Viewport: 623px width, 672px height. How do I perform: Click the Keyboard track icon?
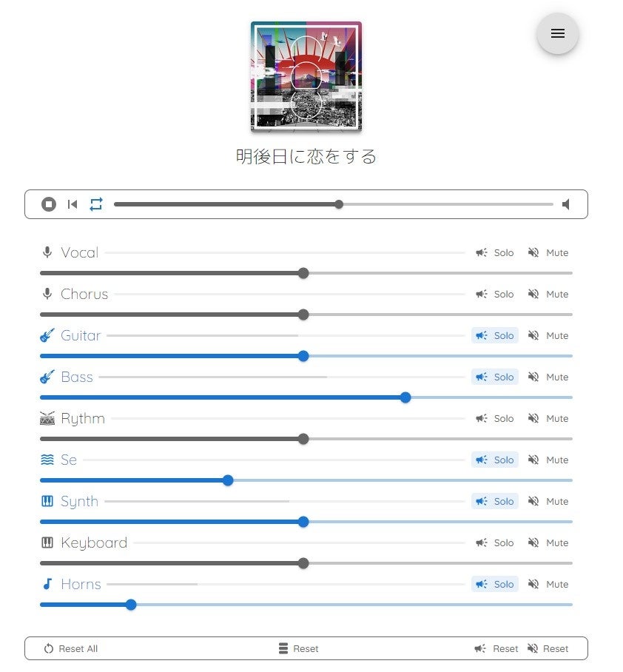point(47,542)
